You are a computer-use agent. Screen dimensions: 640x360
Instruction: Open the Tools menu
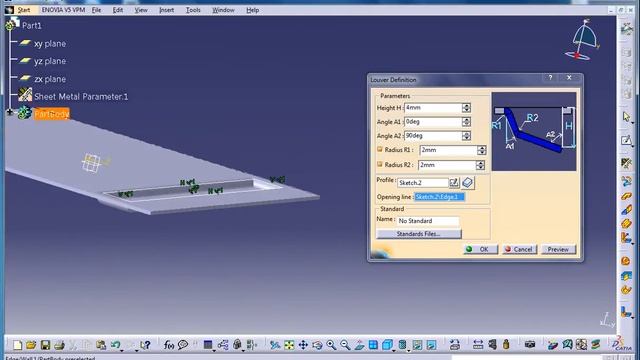click(193, 10)
